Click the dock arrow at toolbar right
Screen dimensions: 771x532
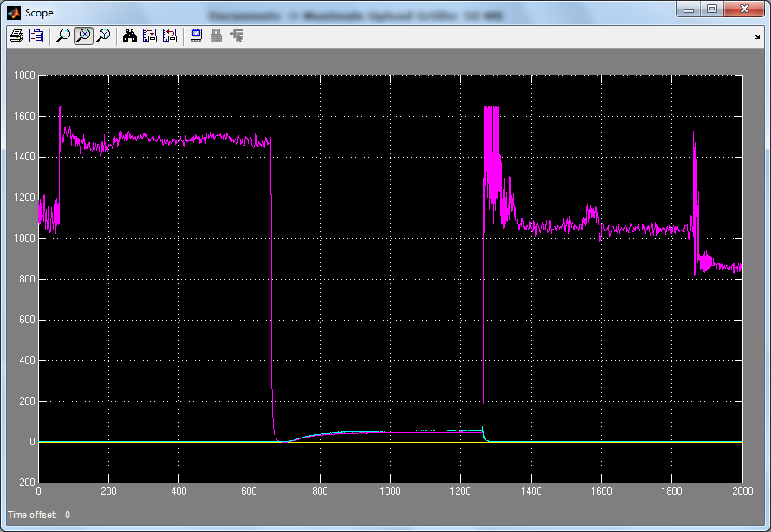point(756,36)
